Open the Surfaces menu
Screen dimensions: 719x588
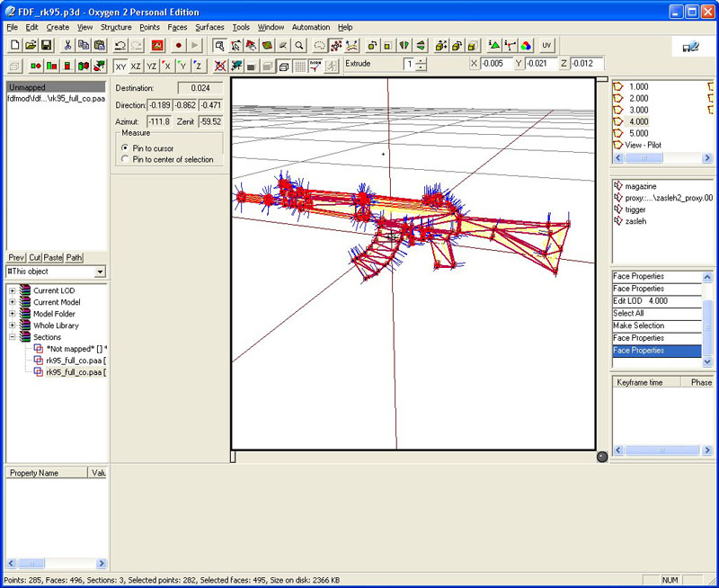tap(209, 27)
